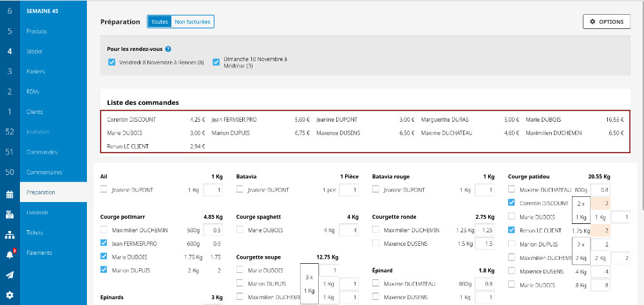Tick Jeanine DUPONT checkbox under Ail
Screen dimensions: 644x305
coord(104,190)
